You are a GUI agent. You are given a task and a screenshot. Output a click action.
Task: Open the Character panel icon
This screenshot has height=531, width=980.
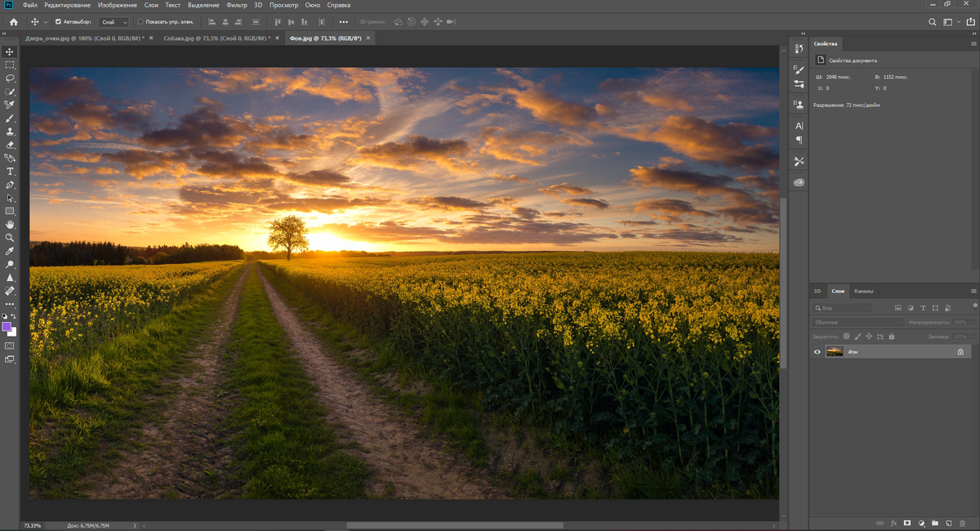point(799,126)
